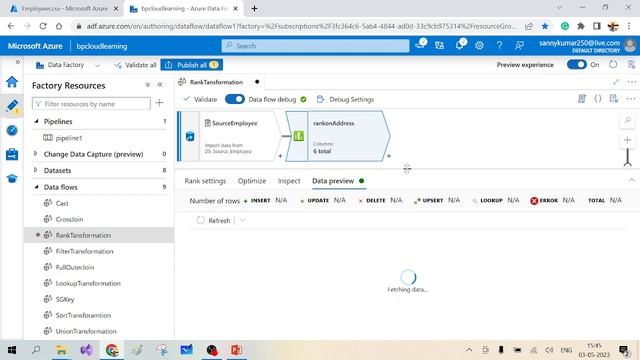Open the directory switcher icon in the header
640x360 pixels.
point(440,45)
